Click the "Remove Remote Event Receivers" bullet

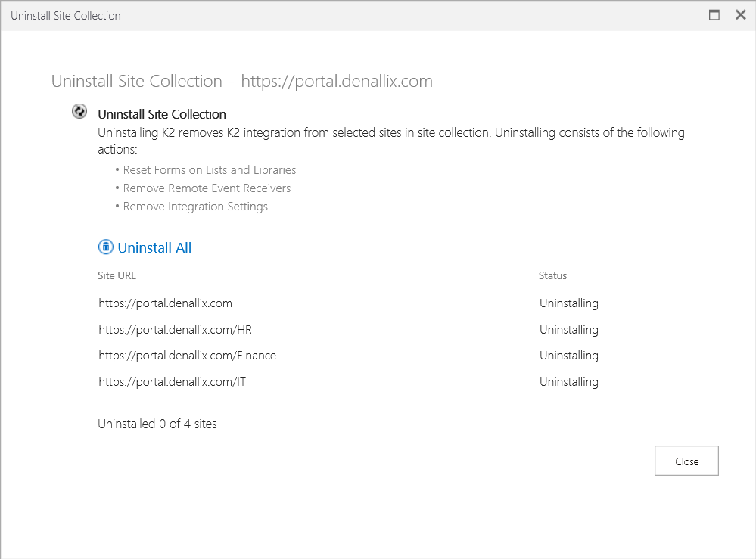coord(207,188)
